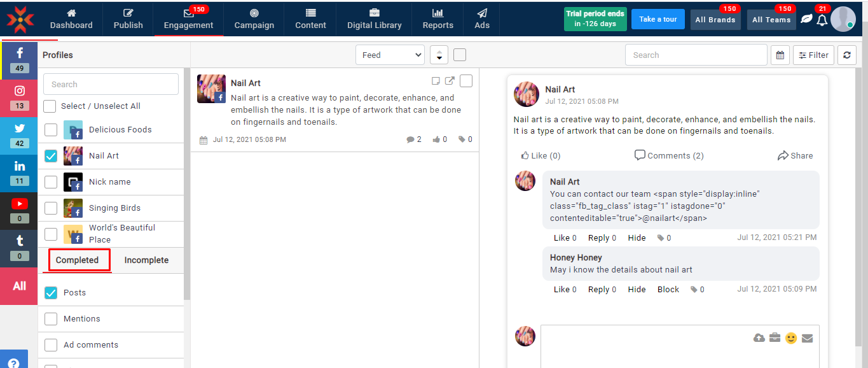Open the post in external link icon
The image size is (868, 368).
point(450,81)
